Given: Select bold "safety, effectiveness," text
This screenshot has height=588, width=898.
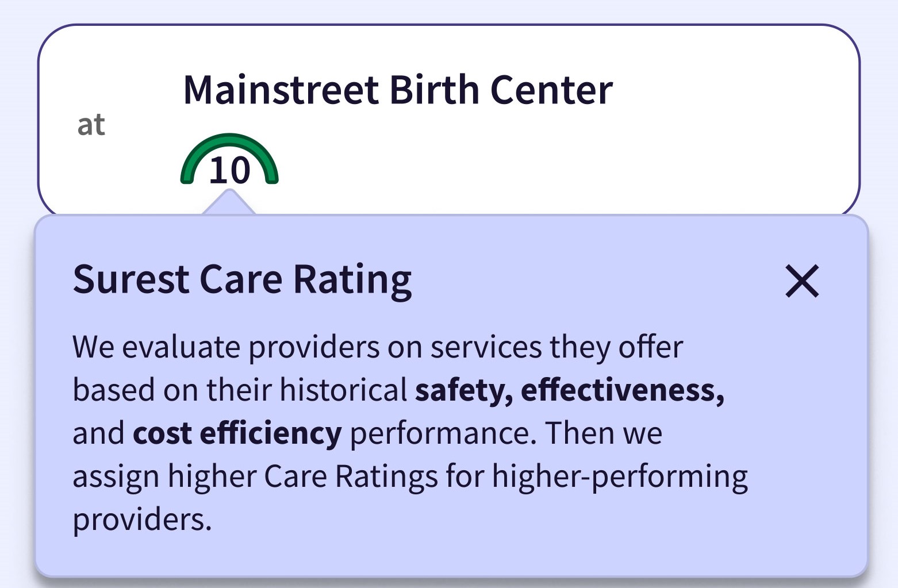Looking at the screenshot, I should pyautogui.click(x=569, y=390).
